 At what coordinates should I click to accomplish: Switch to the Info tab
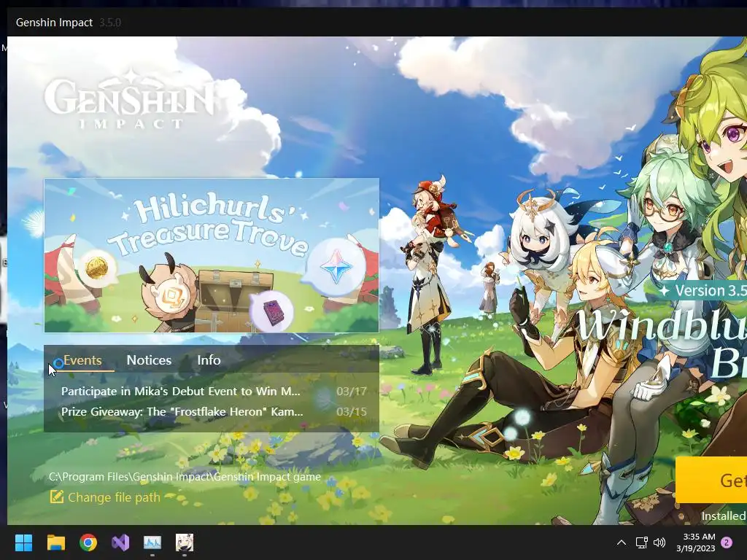(x=209, y=360)
